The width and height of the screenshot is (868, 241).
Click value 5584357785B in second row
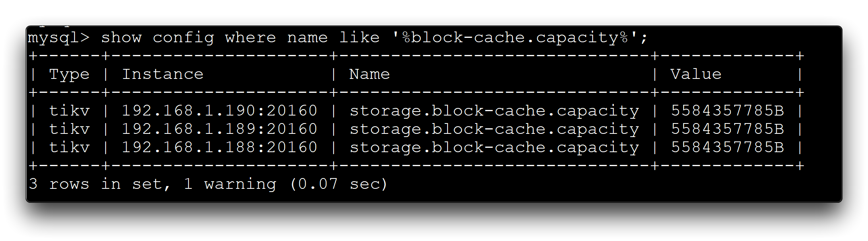click(727, 129)
